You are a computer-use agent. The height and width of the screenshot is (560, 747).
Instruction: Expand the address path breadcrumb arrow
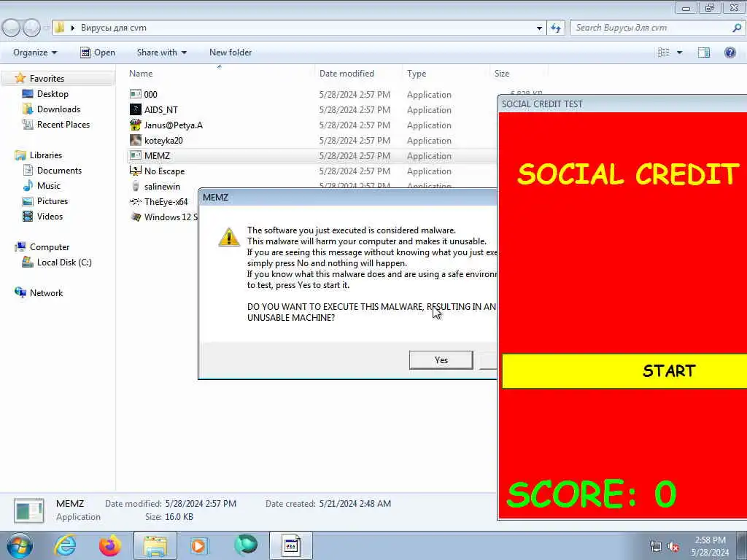tap(73, 28)
